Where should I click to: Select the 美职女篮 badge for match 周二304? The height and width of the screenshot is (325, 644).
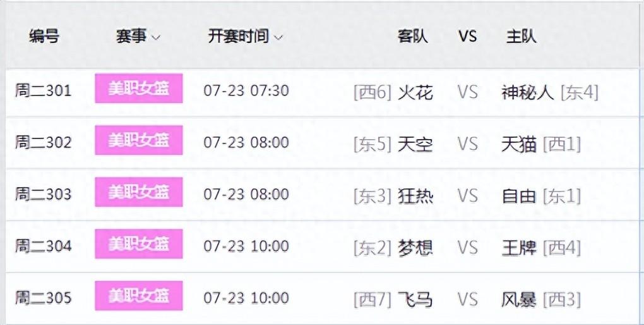click(139, 244)
